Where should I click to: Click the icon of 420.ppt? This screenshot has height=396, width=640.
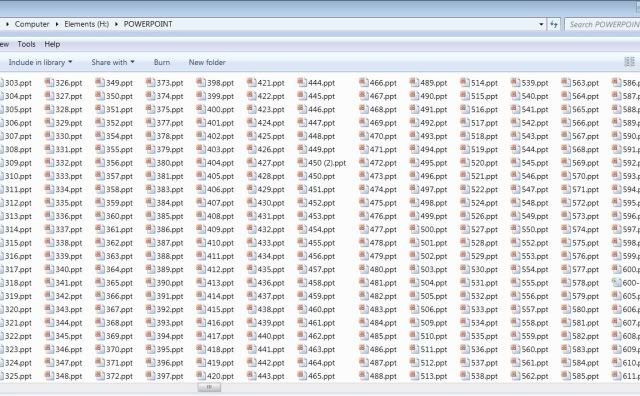coord(201,376)
